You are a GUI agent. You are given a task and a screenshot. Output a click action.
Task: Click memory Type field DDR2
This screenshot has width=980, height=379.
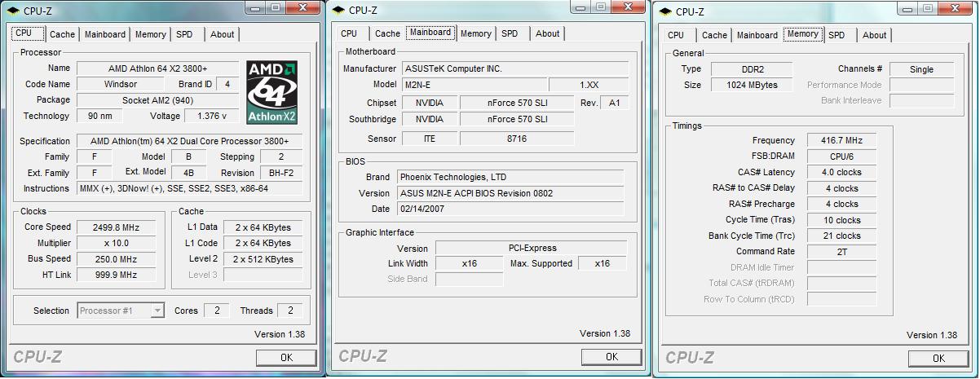tap(750, 69)
